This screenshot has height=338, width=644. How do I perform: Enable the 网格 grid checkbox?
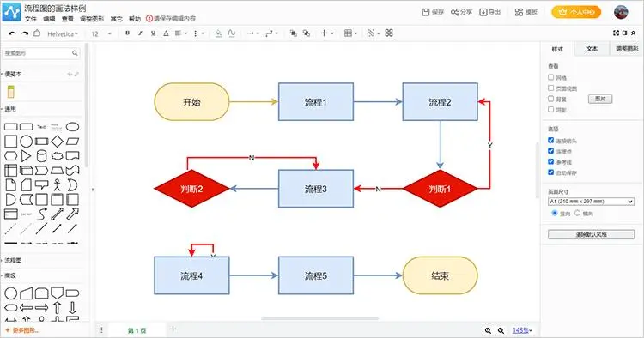pyautogui.click(x=550, y=77)
